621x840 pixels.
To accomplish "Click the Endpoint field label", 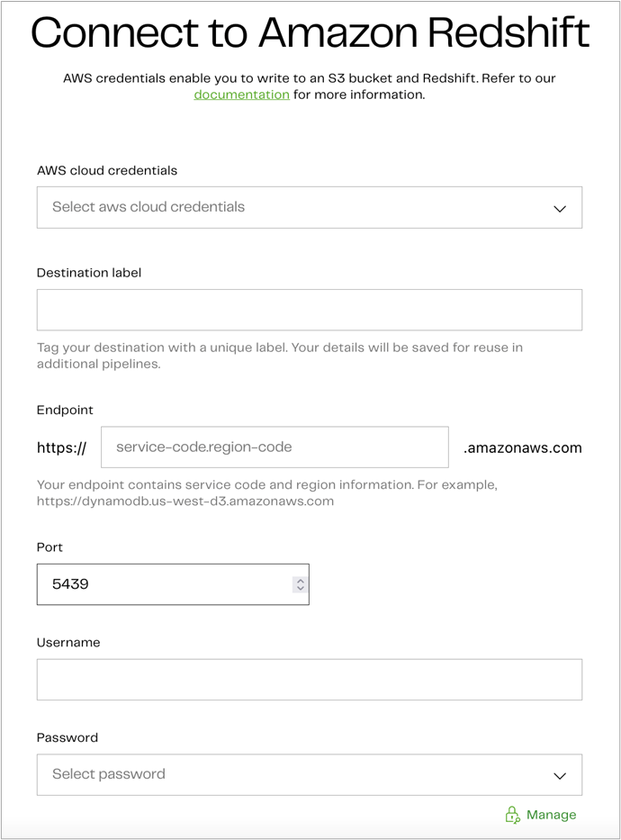I will click(x=65, y=410).
